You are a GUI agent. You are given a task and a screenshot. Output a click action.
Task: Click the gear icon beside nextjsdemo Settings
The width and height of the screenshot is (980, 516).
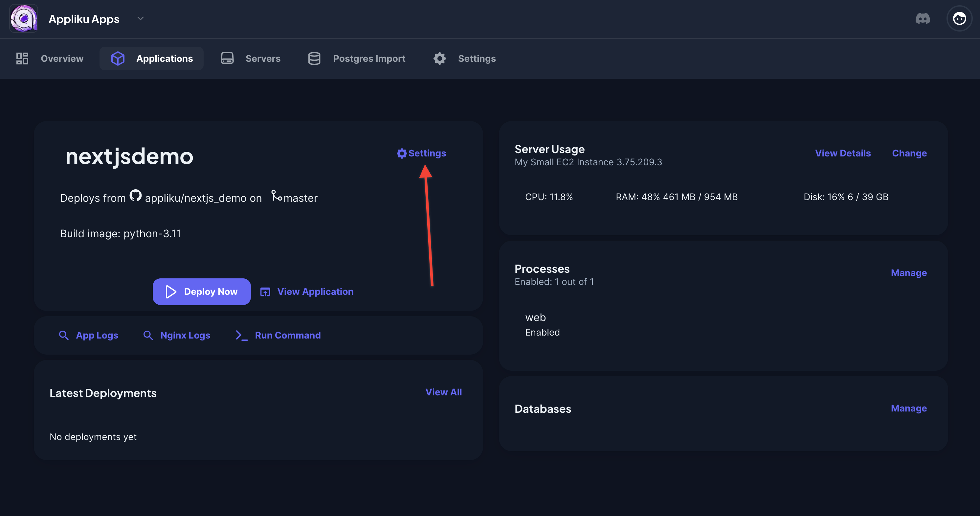pyautogui.click(x=402, y=153)
